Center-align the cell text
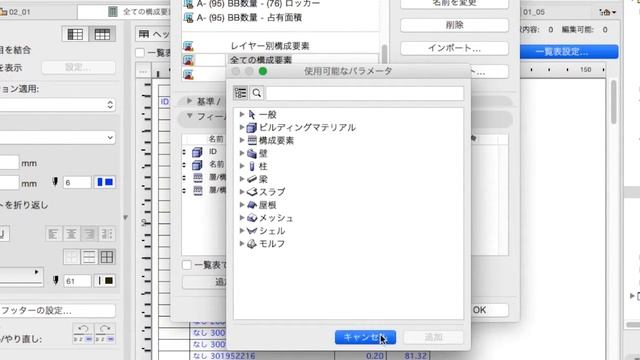The image size is (640, 360). pos(71,234)
